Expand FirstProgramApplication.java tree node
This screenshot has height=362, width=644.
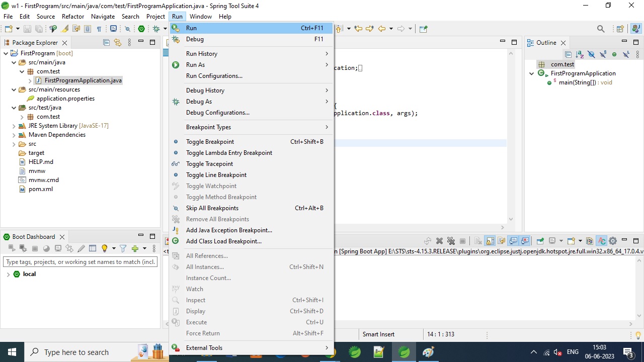click(x=30, y=80)
